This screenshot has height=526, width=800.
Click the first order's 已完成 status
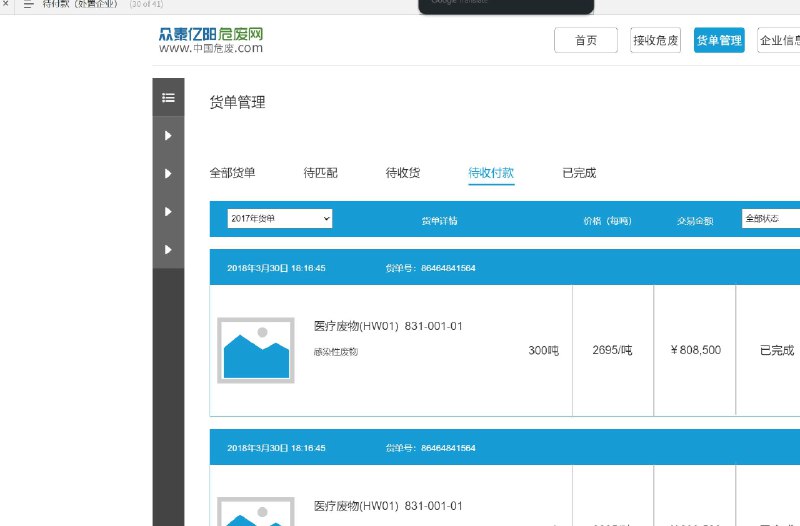[777, 350]
